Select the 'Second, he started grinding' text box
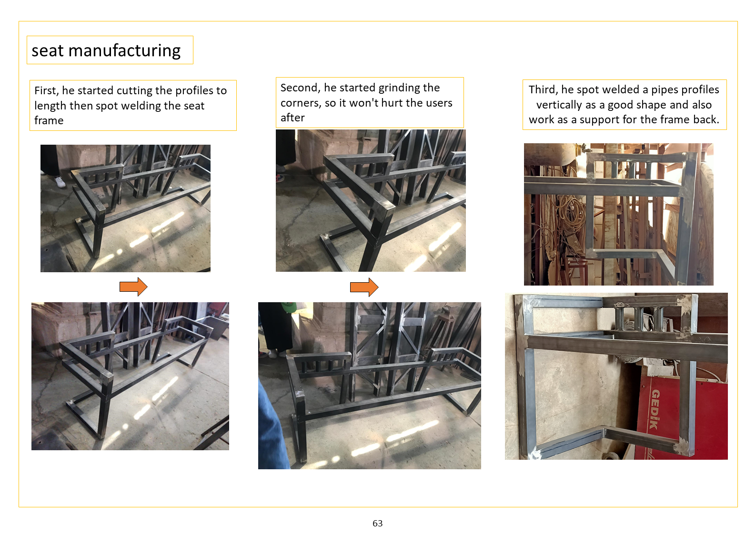 370,102
